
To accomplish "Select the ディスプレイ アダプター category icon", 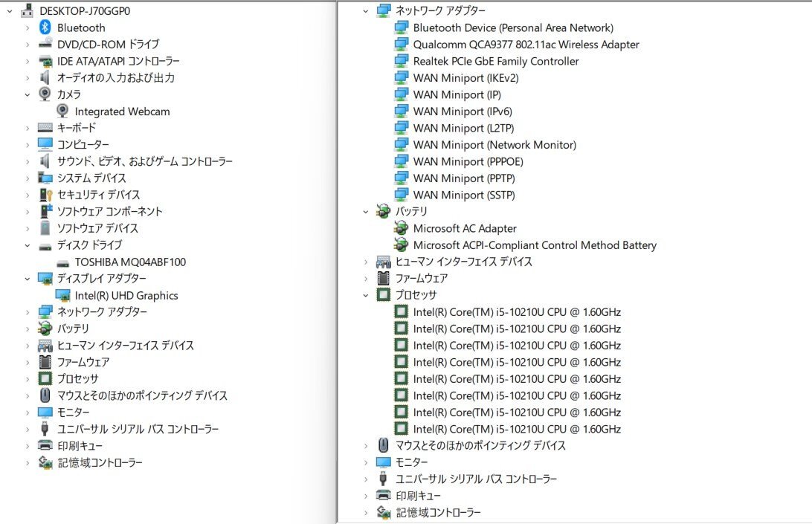I will (x=45, y=279).
